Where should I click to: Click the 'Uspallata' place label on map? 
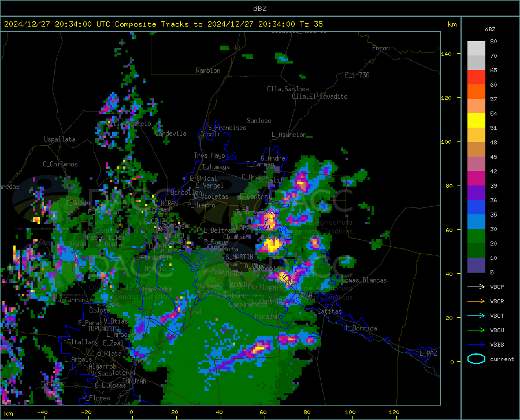point(60,139)
